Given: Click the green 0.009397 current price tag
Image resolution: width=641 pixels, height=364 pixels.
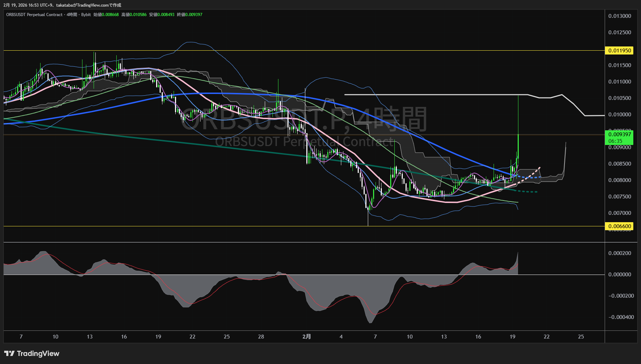Looking at the screenshot, I should coord(619,134).
